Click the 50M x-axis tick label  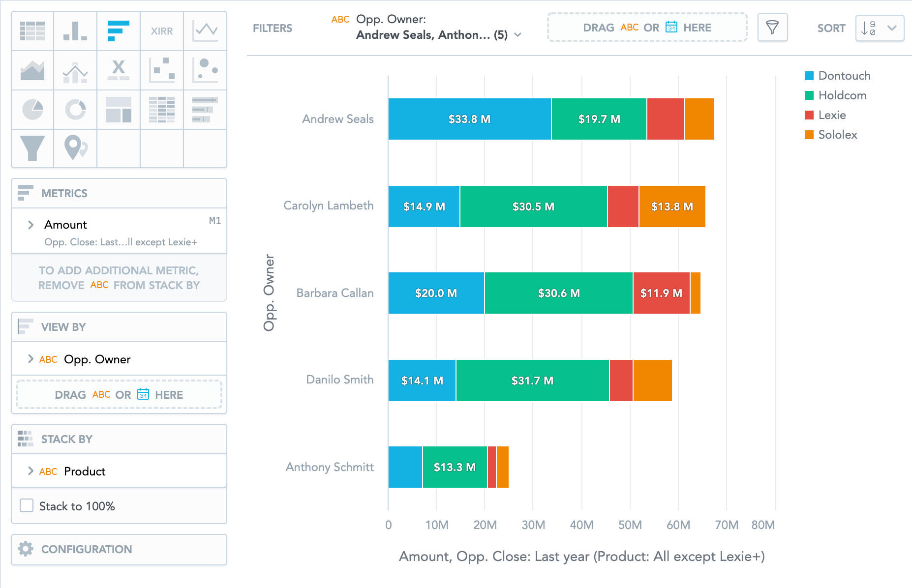point(630,525)
